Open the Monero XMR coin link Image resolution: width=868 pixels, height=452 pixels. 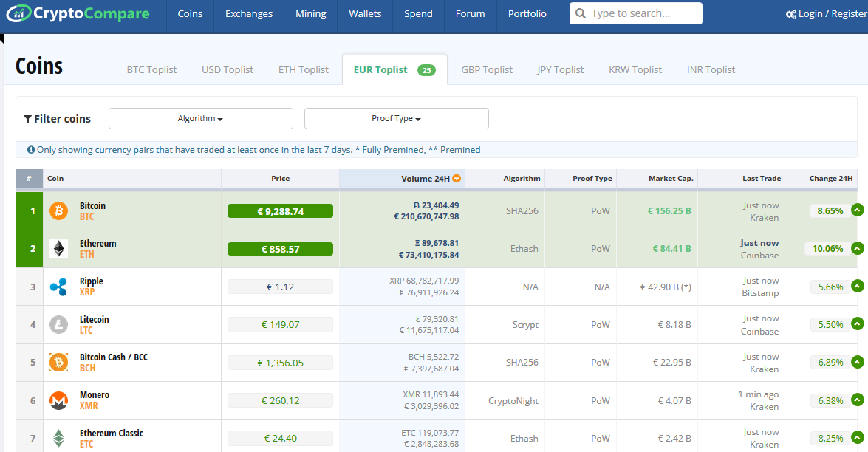point(95,400)
